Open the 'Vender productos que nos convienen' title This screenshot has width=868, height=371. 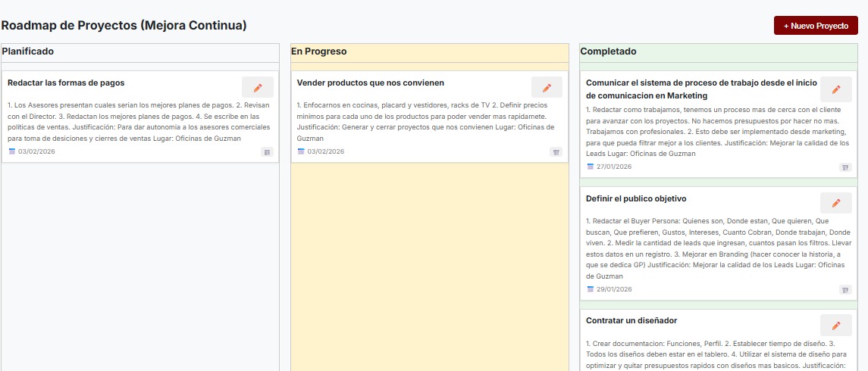[371, 83]
